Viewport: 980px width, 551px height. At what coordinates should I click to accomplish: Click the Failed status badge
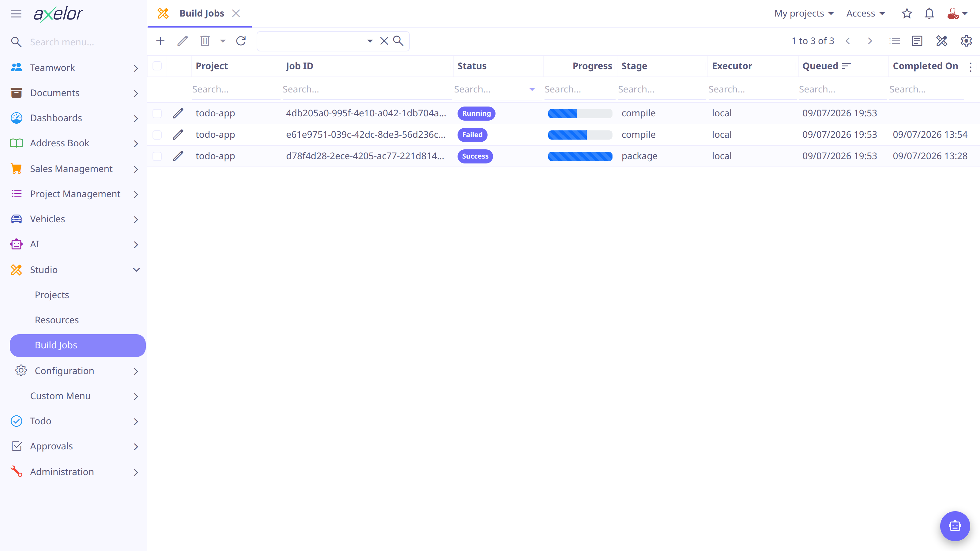(x=472, y=135)
